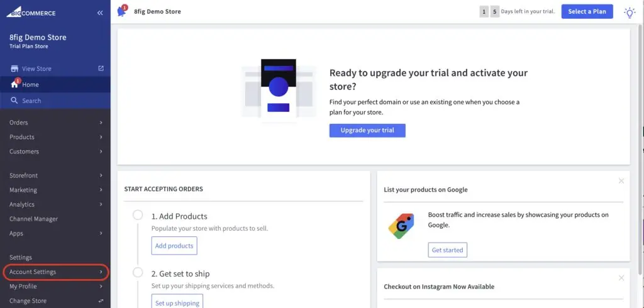Click Upgrade your trial button
This screenshot has height=308, width=644.
tap(367, 130)
